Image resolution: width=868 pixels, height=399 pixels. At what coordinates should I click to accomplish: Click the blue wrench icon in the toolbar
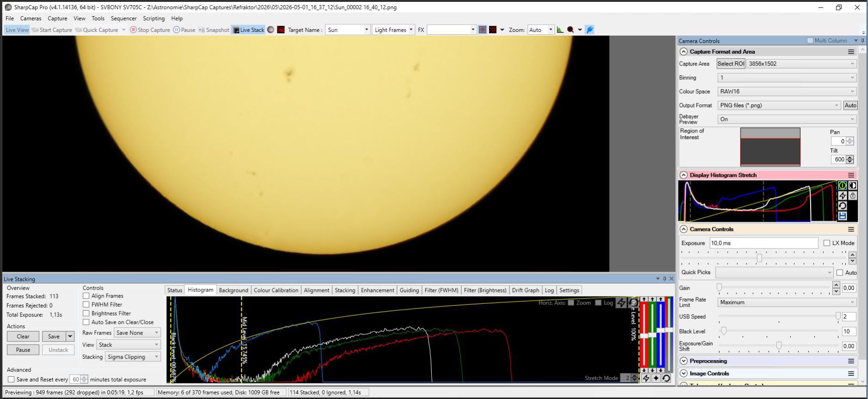pyautogui.click(x=589, y=30)
